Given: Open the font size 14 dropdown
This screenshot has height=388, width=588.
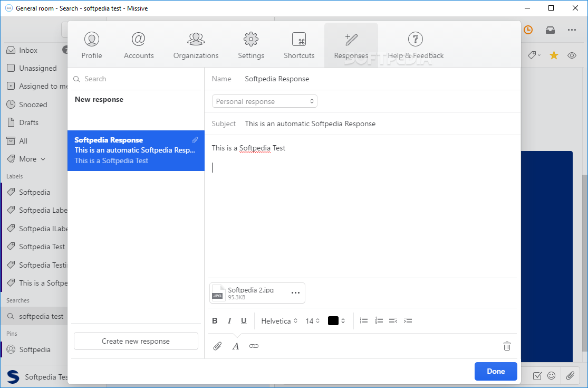Looking at the screenshot, I should (x=312, y=321).
